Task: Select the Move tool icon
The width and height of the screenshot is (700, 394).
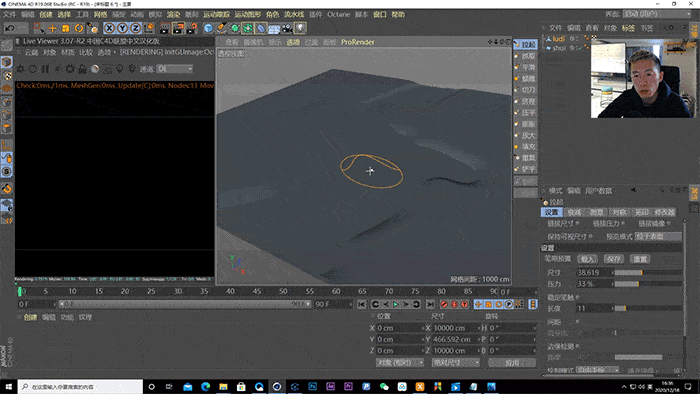Action: point(52,28)
